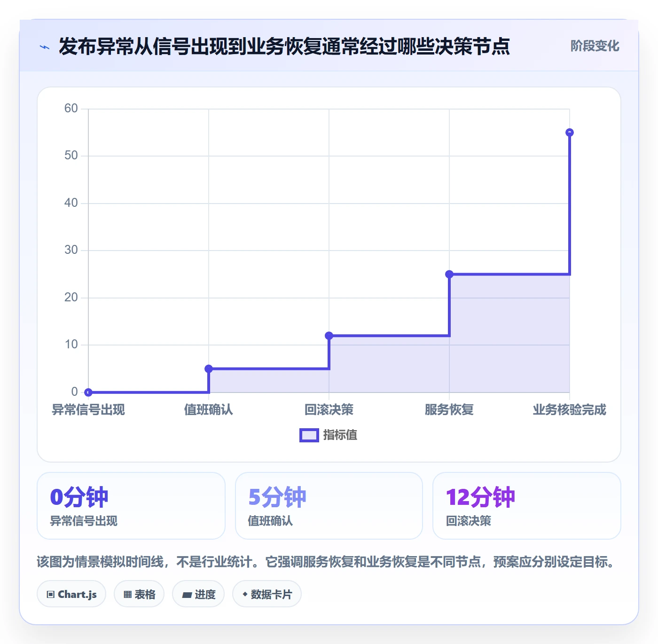The image size is (658, 644).
Task: Click the data point at 异常信号出现
Action: 88,392
